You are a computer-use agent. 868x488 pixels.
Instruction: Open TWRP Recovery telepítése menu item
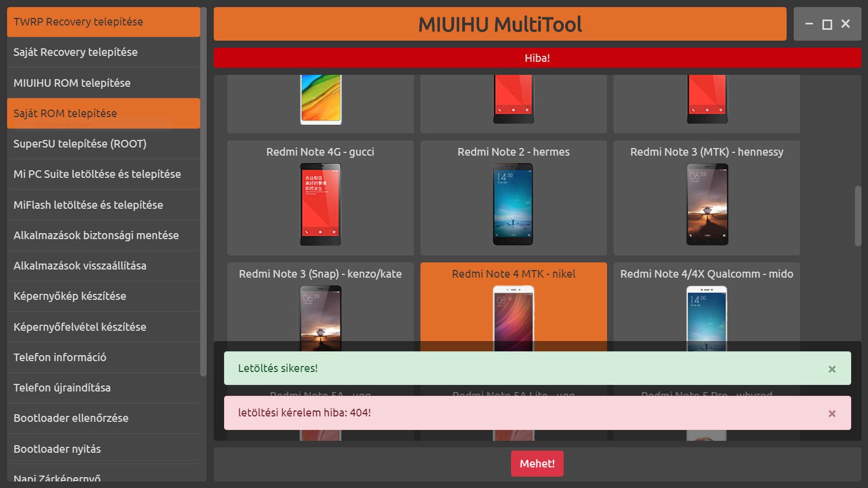pyautogui.click(x=104, y=22)
